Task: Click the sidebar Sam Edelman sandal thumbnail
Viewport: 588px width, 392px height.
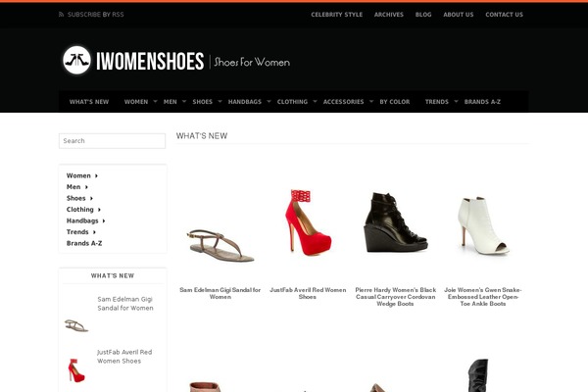Action: coord(76,325)
